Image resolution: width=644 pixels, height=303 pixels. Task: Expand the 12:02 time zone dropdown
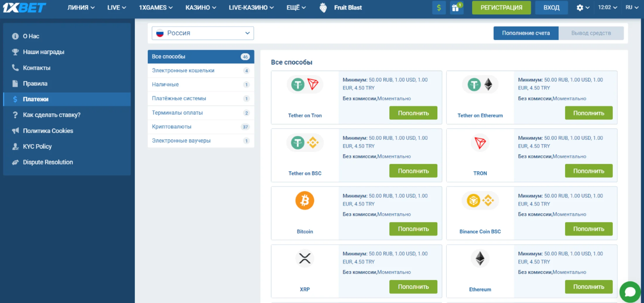[607, 8]
